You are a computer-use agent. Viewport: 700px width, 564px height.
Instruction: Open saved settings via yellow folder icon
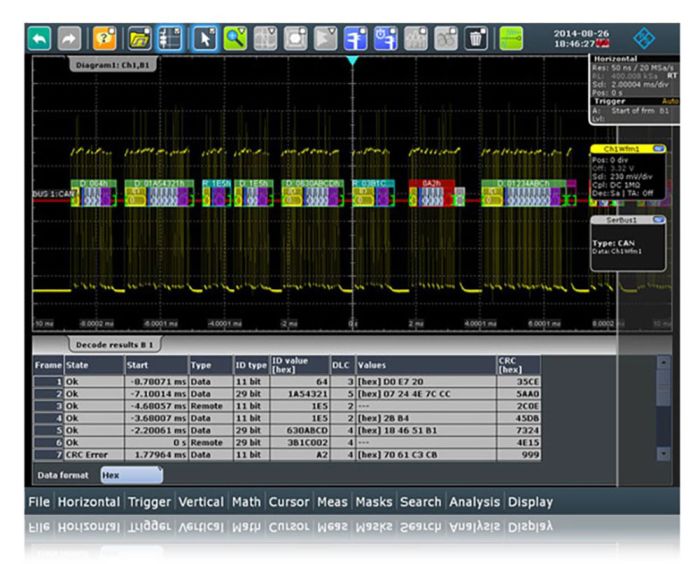click(140, 38)
